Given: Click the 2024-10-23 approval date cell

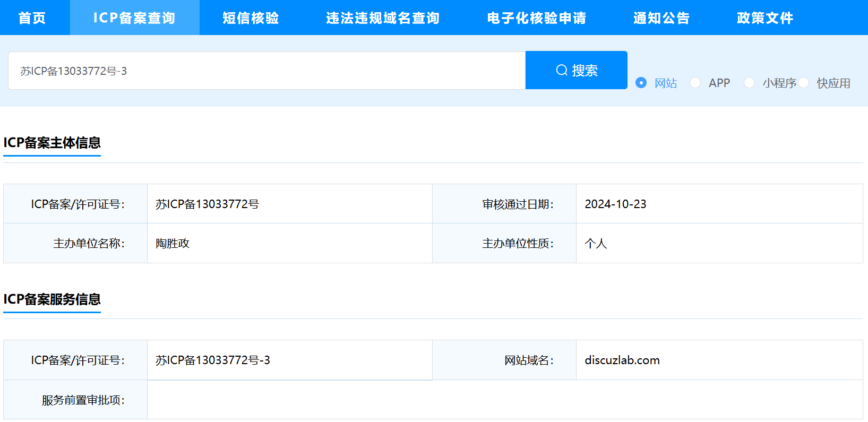Looking at the screenshot, I should 615,204.
